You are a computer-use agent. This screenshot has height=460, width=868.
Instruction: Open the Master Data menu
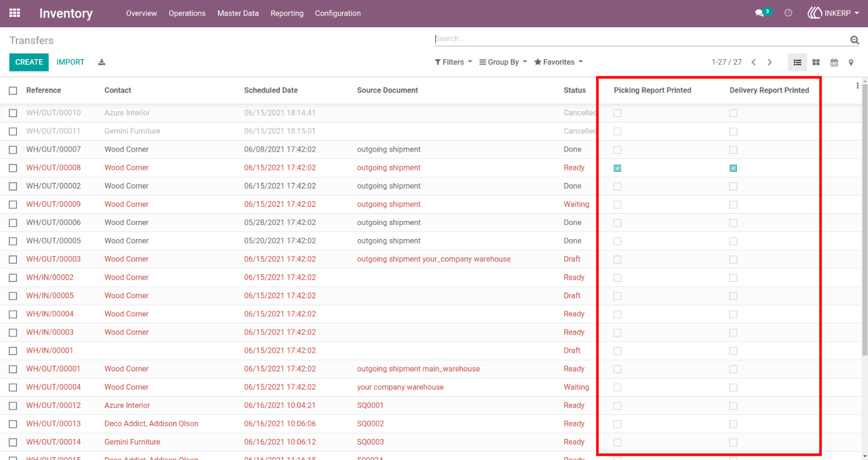238,13
